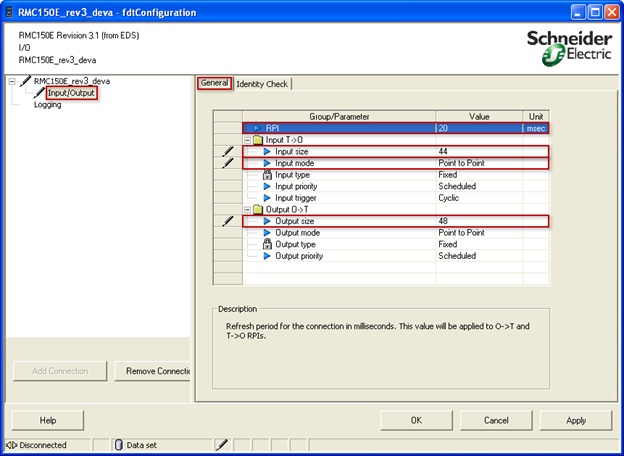This screenshot has height=456, width=624.
Task: Click the Value column header
Action: [x=479, y=117]
